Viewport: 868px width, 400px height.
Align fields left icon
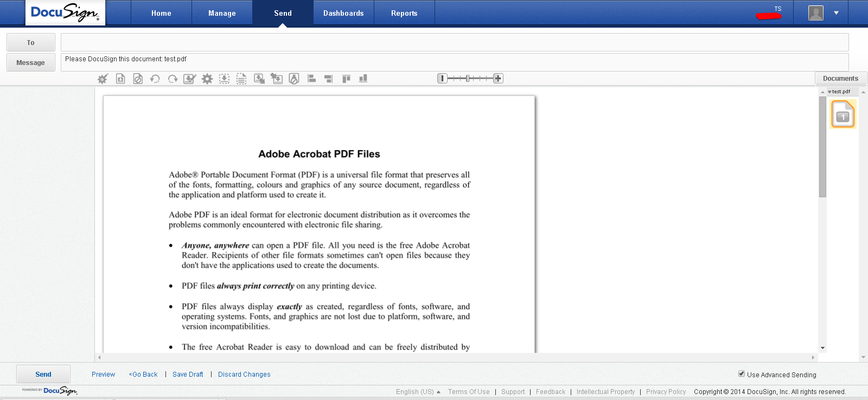(311, 79)
